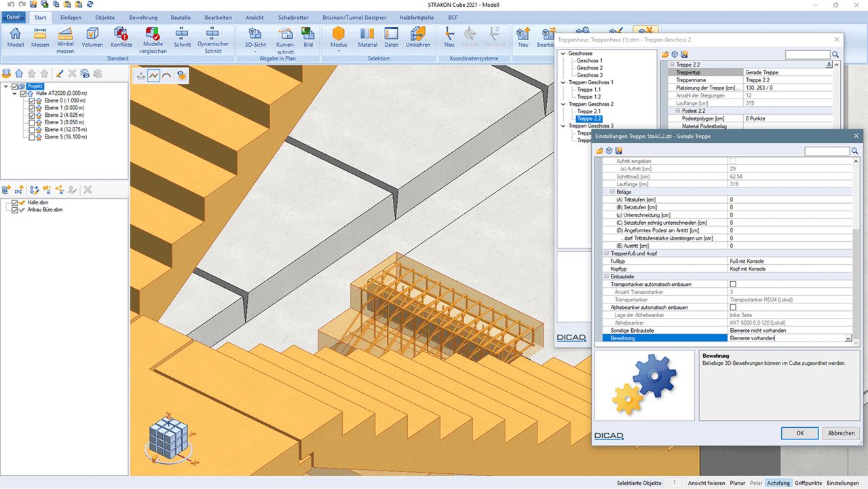Viewport: 868px width, 489px height.
Task: Click the Abbrechen button
Action: pyautogui.click(x=841, y=433)
